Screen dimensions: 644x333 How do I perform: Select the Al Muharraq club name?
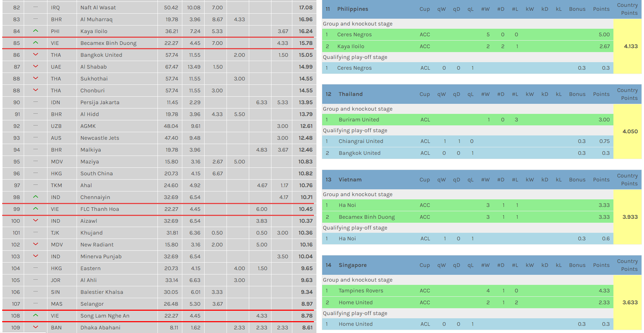click(x=96, y=19)
